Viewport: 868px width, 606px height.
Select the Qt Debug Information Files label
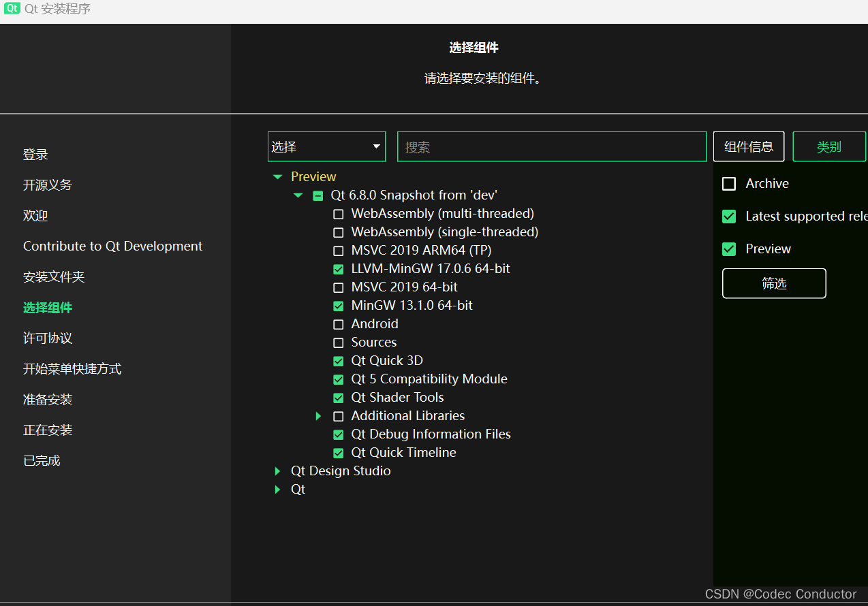point(431,434)
